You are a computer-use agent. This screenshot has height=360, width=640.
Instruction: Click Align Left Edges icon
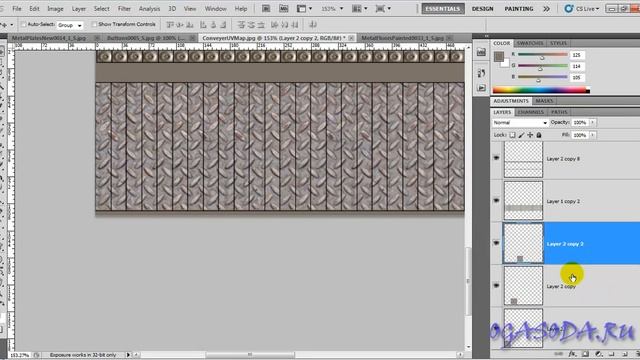pos(203,25)
